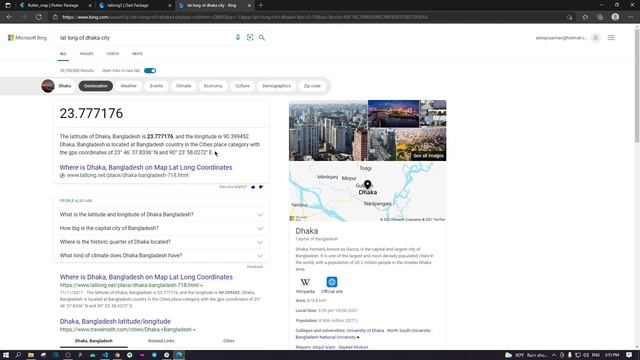
Task: Select the Climate chip
Action: point(183,86)
